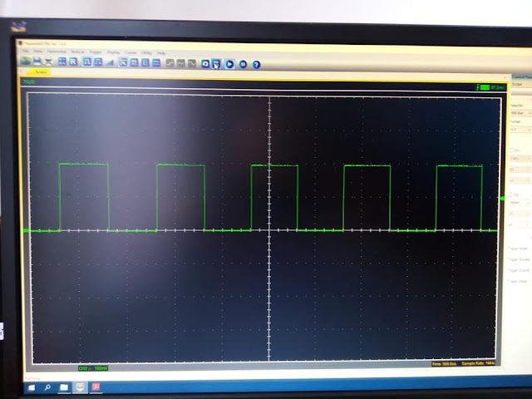Viewport: 532px width, 399px height.
Task: Click the green trigger status indicator at top right
Action: point(485,87)
